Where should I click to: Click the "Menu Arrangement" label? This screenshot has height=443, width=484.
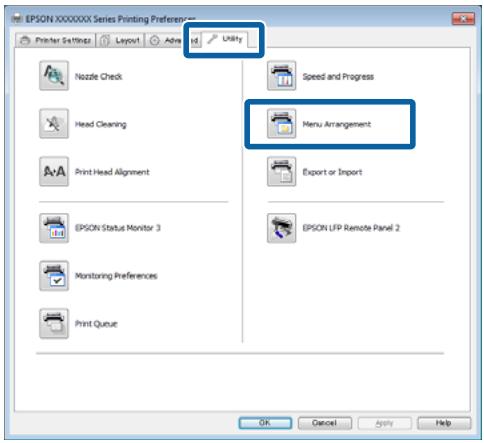(x=337, y=124)
